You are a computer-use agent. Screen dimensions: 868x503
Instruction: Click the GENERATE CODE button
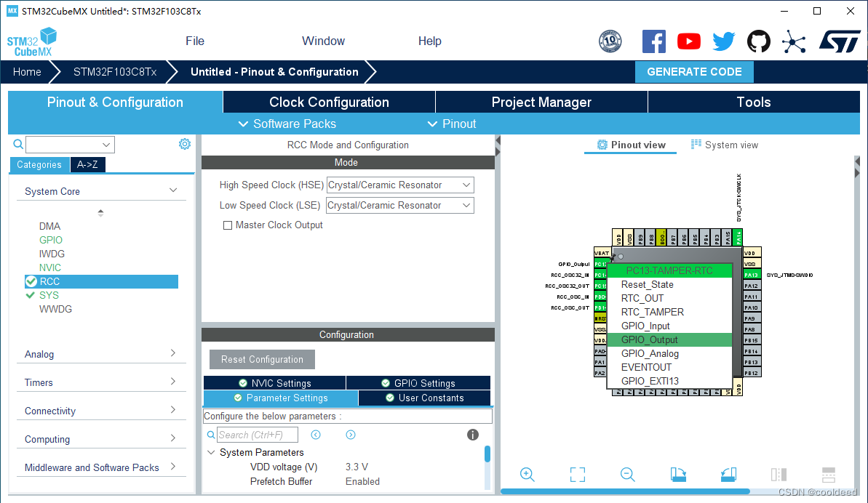(x=694, y=72)
